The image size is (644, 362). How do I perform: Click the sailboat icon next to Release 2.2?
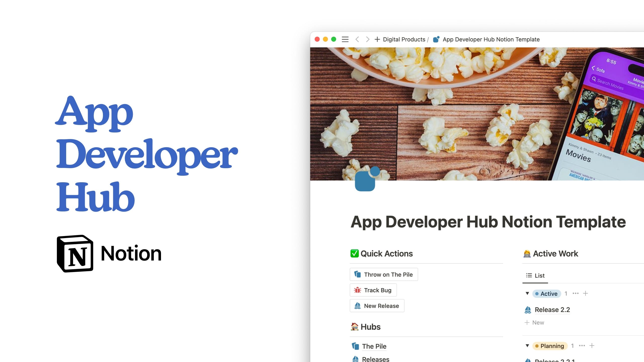click(528, 310)
